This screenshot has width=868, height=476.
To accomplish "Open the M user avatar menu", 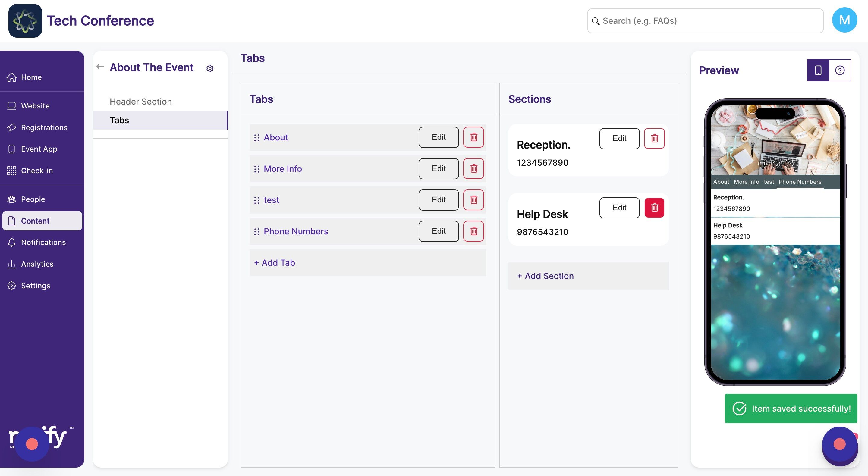I will [x=844, y=20].
